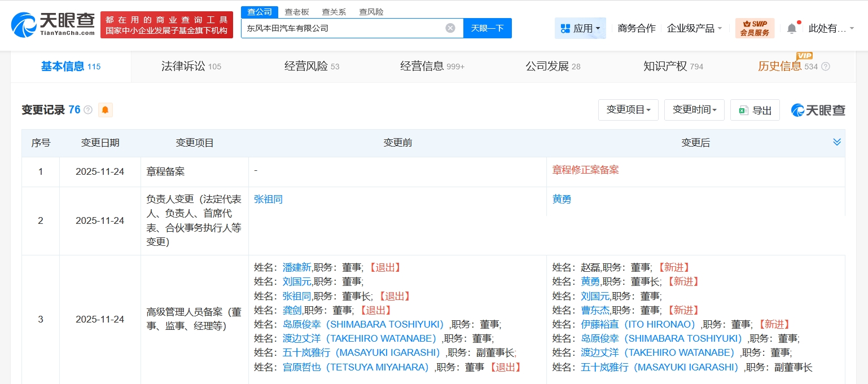Click the 天眼一下 search button
The image size is (868, 384).
pyautogui.click(x=487, y=28)
